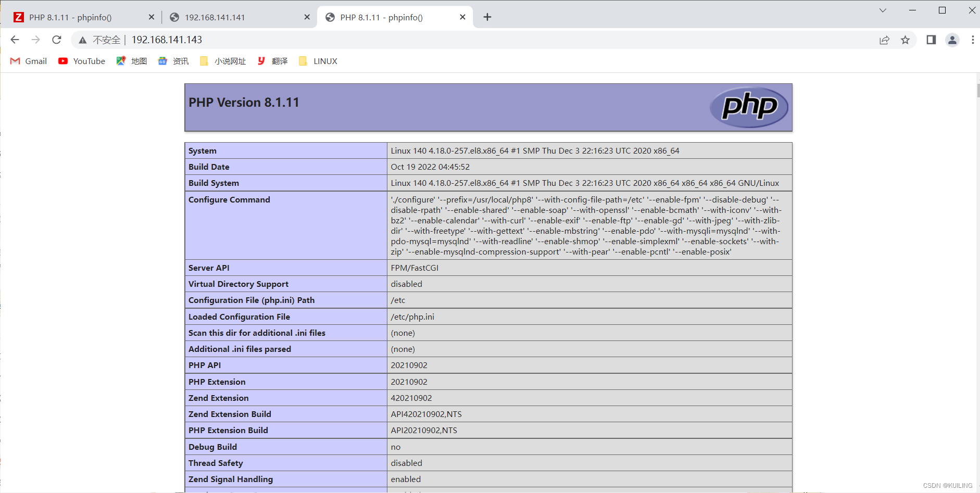This screenshot has width=980, height=493.
Task: Open the 翻译 translate bookmark
Action: point(272,61)
